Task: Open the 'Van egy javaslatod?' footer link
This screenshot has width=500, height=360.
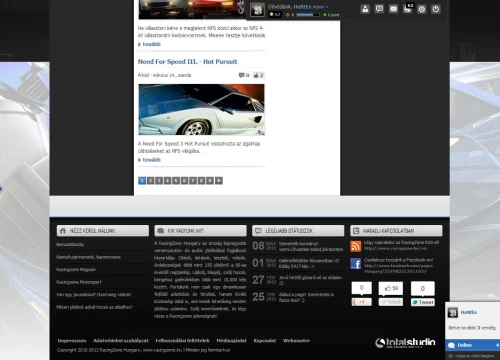Action: pyautogui.click(x=94, y=295)
